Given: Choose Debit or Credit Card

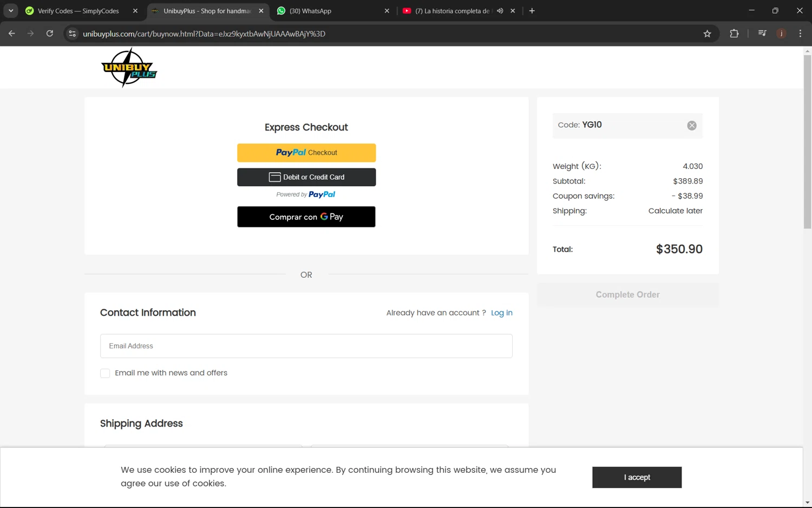Looking at the screenshot, I should pyautogui.click(x=306, y=177).
